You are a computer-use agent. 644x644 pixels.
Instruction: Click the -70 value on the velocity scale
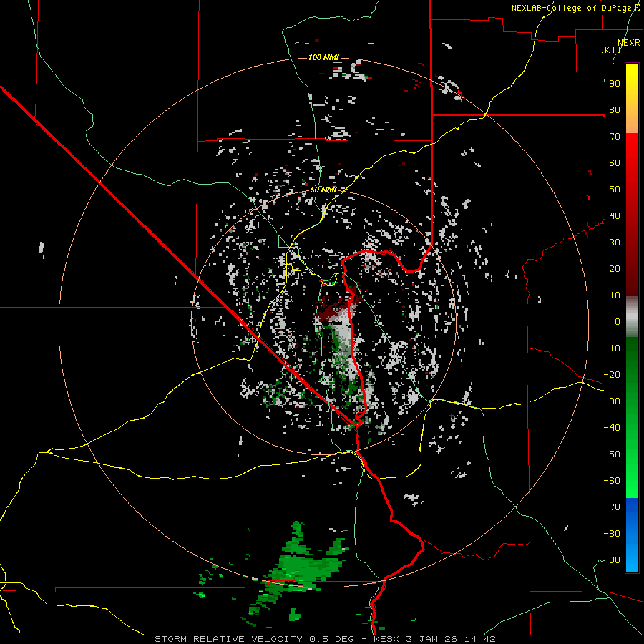pyautogui.click(x=612, y=507)
